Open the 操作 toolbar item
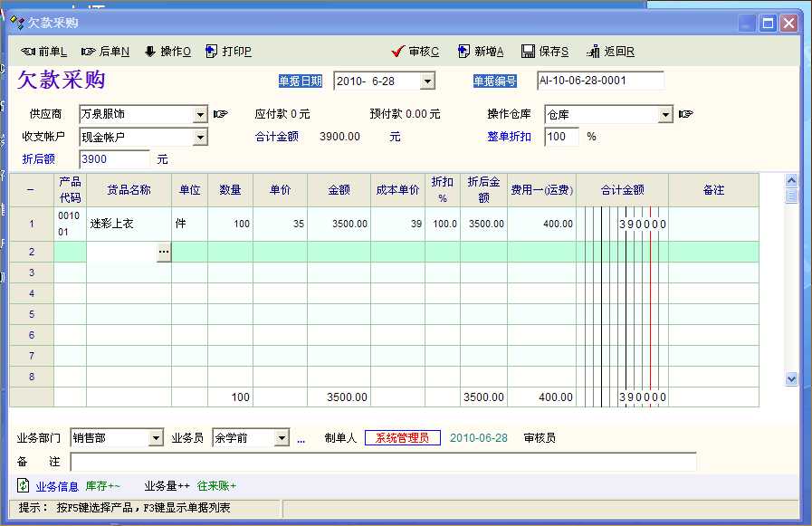This screenshot has height=526, width=812. pyautogui.click(x=150, y=52)
